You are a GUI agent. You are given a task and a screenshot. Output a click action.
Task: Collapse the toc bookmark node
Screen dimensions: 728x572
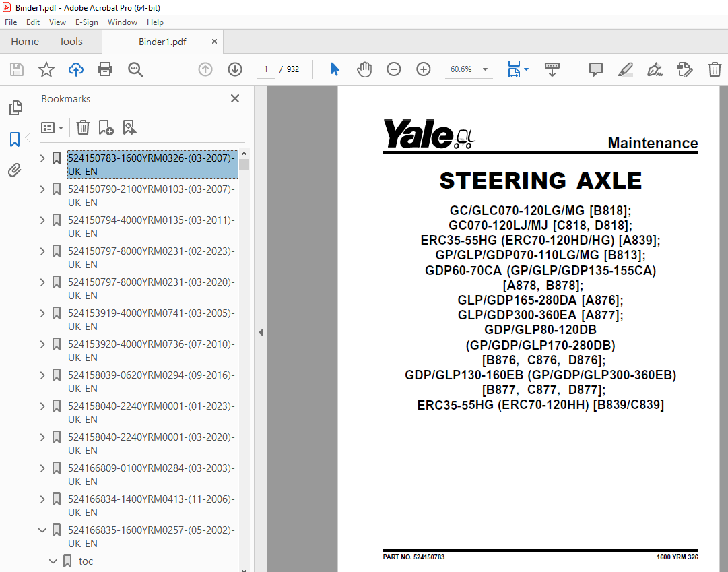53,561
